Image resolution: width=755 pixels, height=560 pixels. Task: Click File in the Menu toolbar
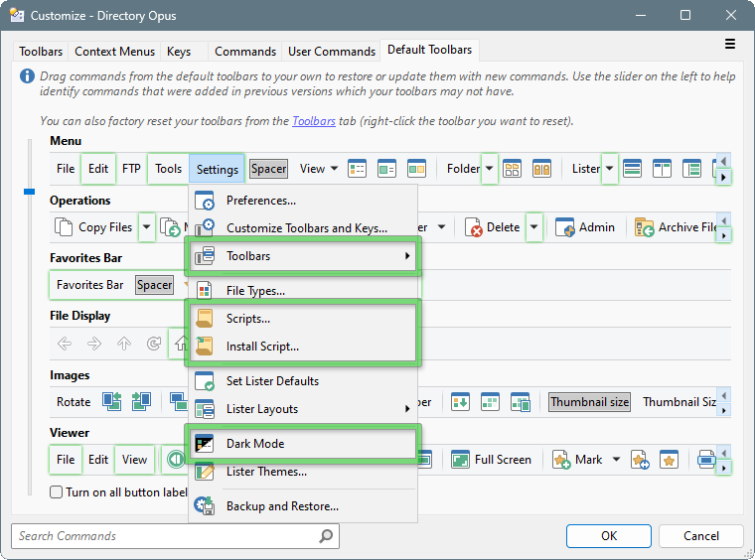[66, 169]
